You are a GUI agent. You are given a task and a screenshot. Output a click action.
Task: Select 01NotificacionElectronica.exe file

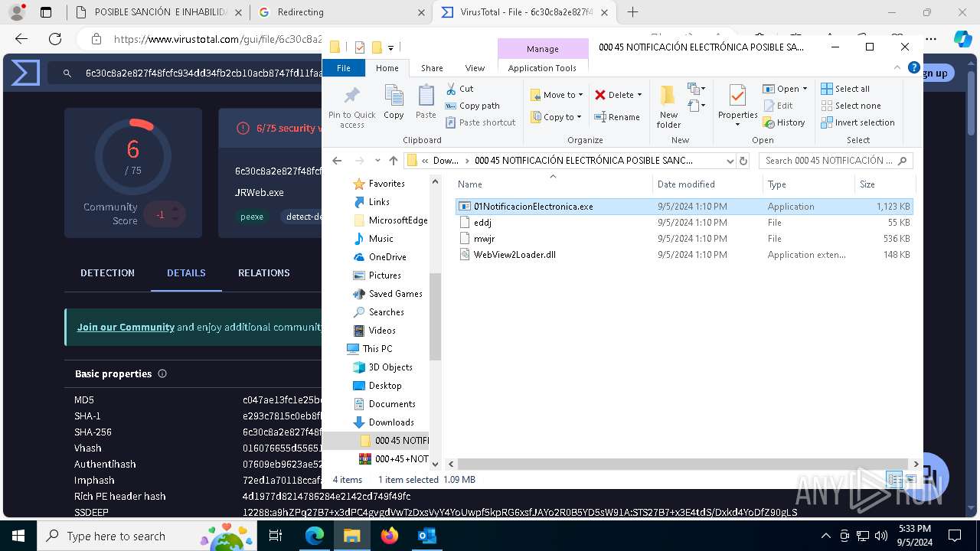pos(684,207)
